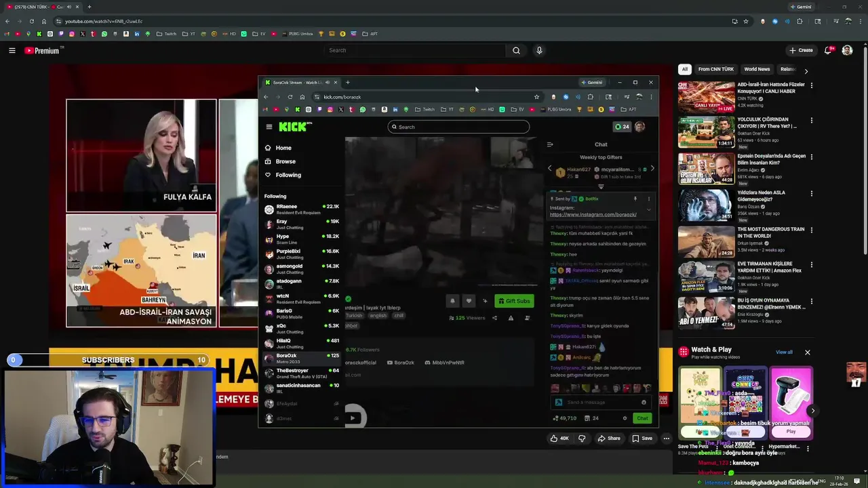Image resolution: width=868 pixels, height=488 pixels.
Task: Open a new tab in the Kick window
Action: [x=348, y=83]
